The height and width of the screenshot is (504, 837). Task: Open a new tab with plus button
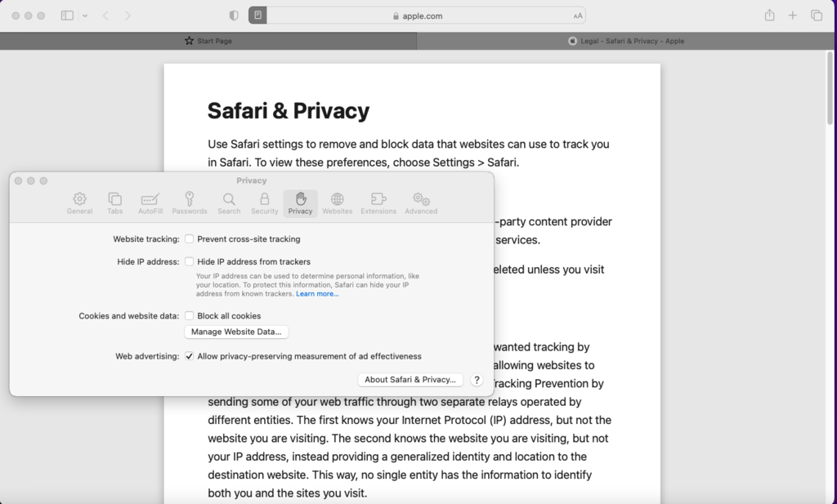point(793,16)
